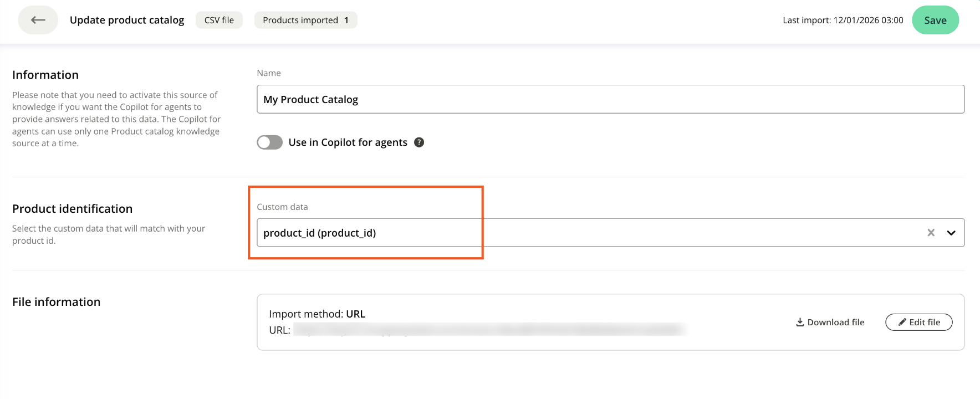
Task: Click the back arrow button
Action: coord(38,20)
